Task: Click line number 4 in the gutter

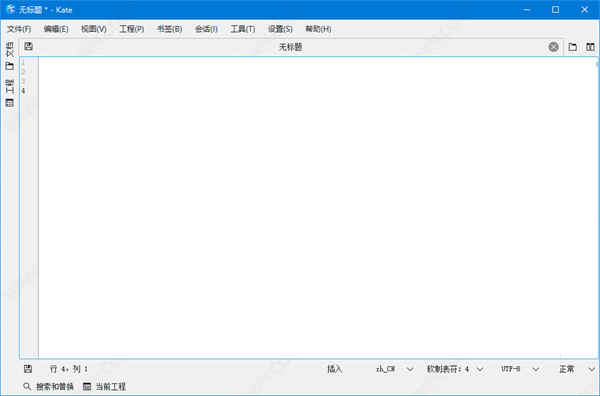Action: [x=23, y=91]
